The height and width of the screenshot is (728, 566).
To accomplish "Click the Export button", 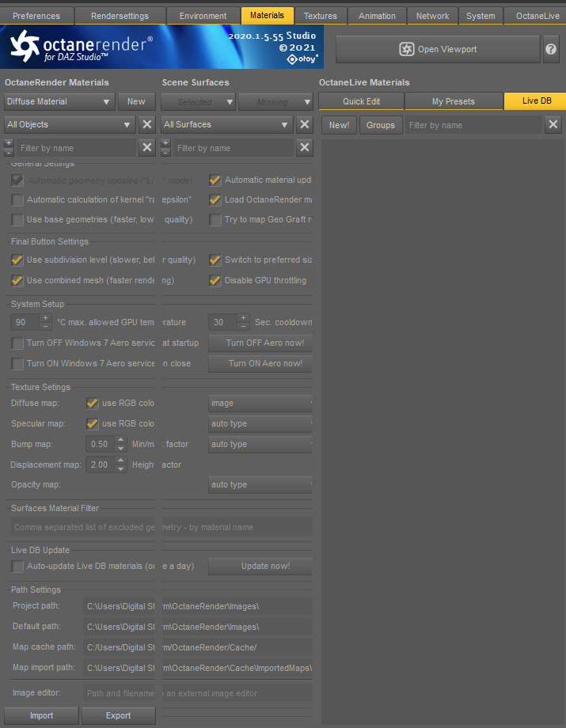I will 119,716.
